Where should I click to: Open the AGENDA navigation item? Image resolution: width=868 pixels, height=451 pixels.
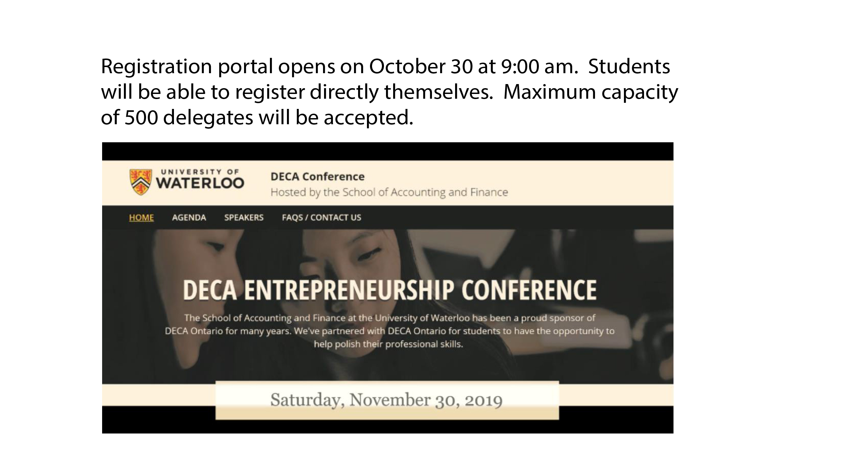coord(189,218)
